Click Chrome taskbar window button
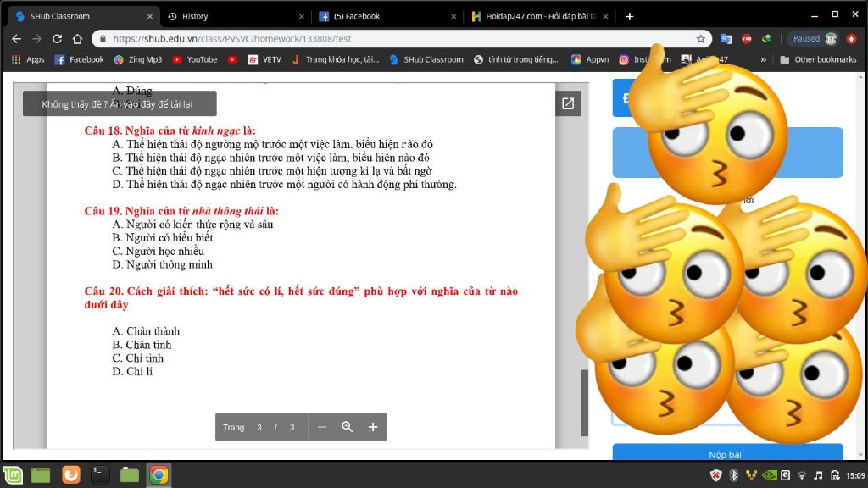Screen dimensions: 868x488 [159, 474]
